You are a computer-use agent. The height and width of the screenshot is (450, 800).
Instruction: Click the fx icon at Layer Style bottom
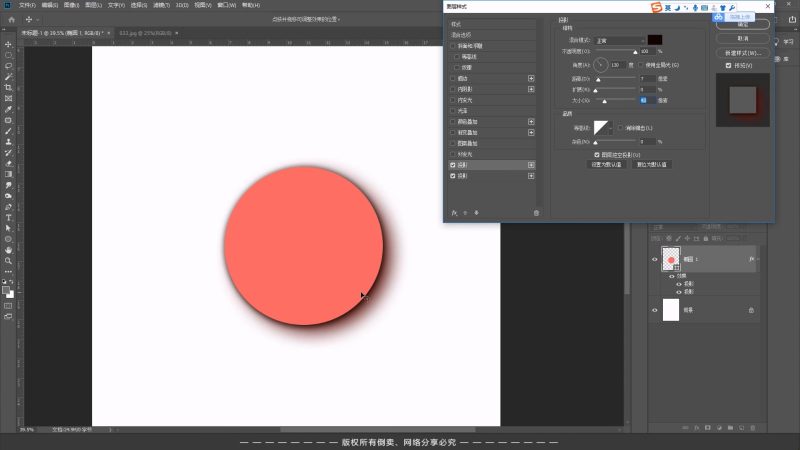coord(454,213)
